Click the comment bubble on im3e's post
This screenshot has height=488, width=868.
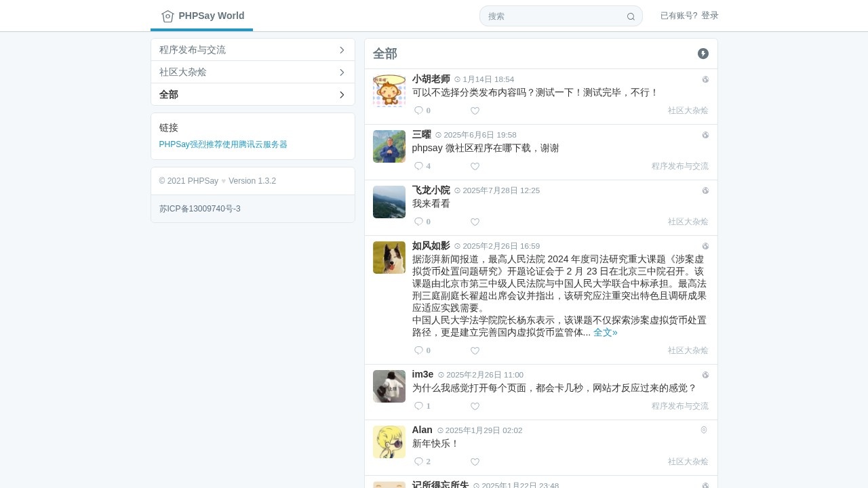(419, 406)
